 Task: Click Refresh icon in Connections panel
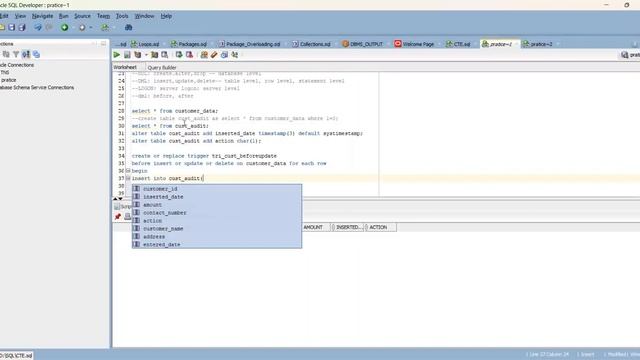[6, 54]
